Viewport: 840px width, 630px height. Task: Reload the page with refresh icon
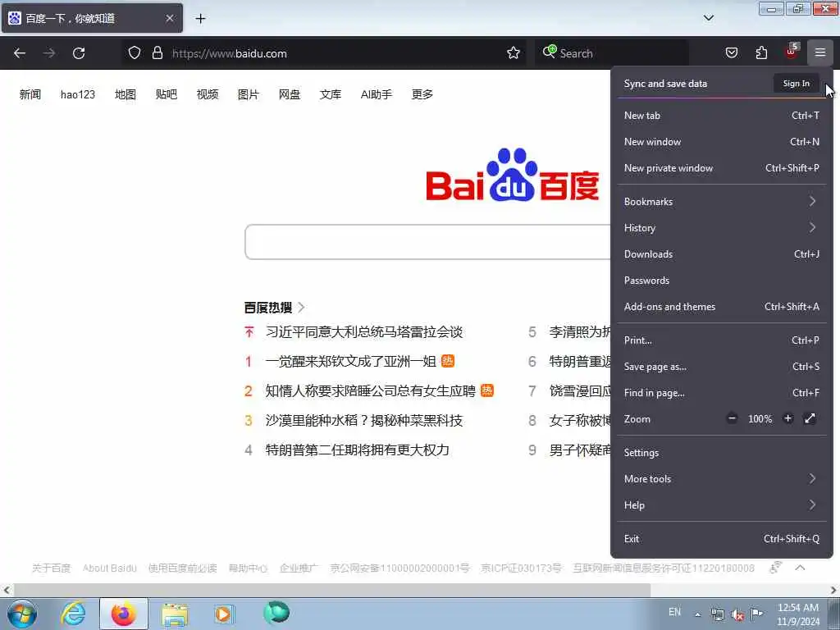(79, 53)
